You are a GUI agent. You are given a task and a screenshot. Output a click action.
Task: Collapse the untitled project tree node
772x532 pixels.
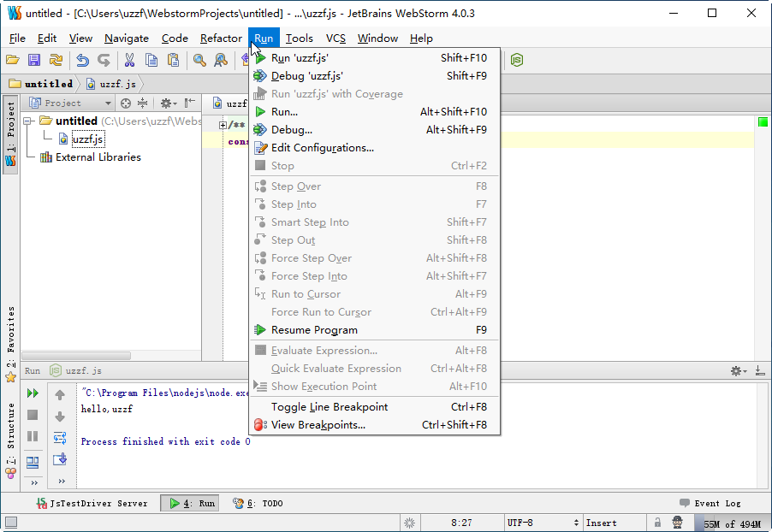28,121
